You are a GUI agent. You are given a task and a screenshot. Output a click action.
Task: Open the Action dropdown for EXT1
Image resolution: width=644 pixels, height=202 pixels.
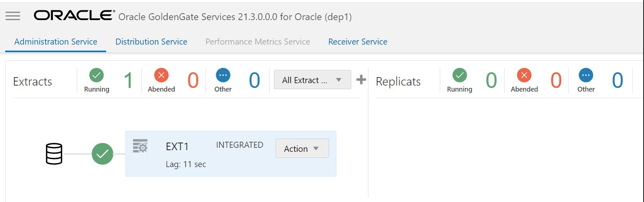(302, 149)
